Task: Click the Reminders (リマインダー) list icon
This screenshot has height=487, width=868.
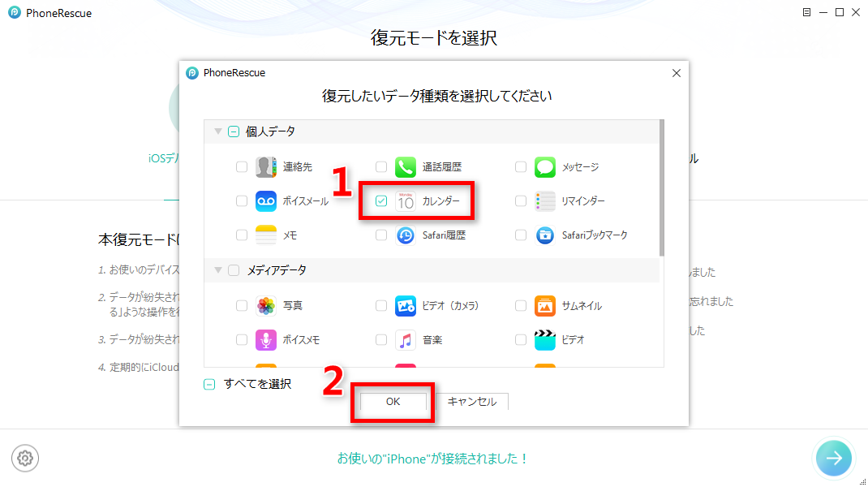Action: point(544,201)
